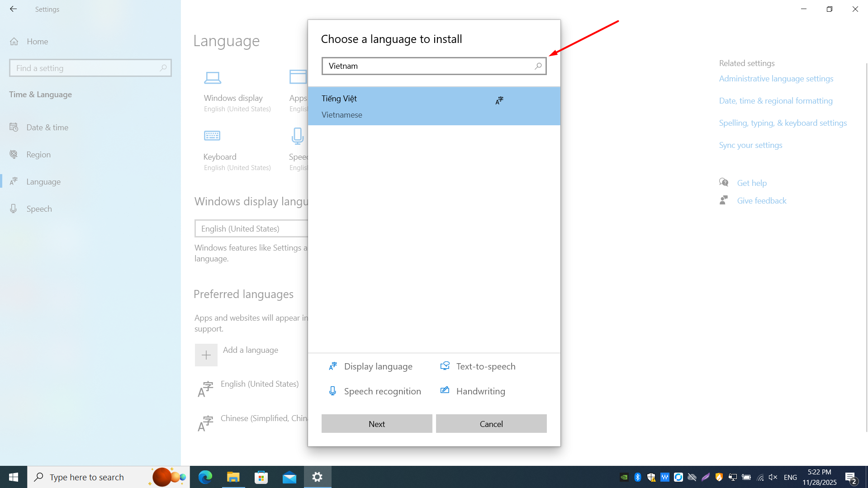
Task: Click the Give feedback person icon
Action: pyautogui.click(x=724, y=200)
